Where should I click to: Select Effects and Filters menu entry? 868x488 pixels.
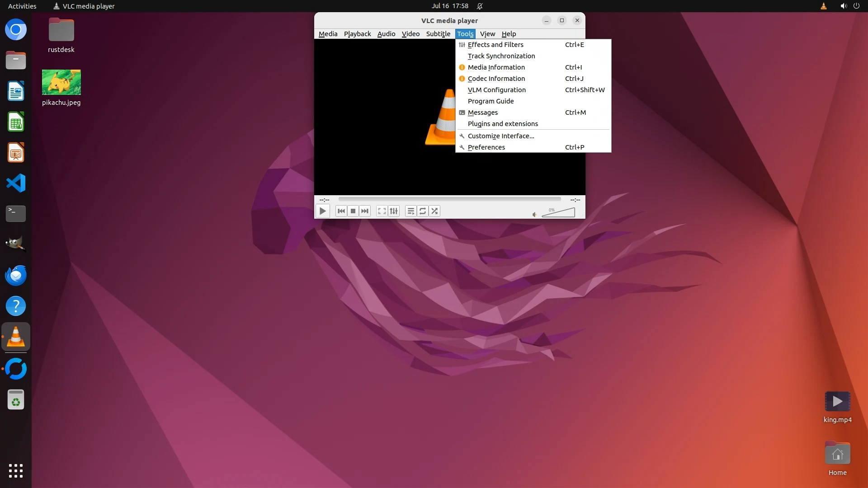point(495,45)
